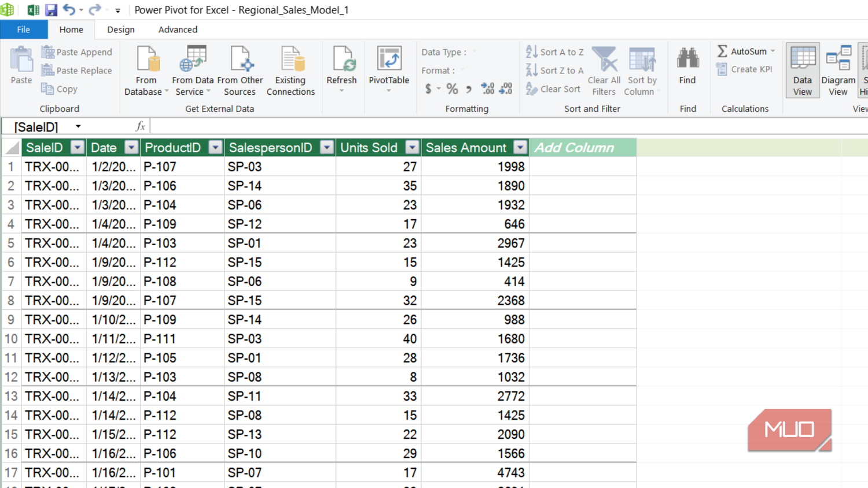
Task: Expand the AutoSum dropdown arrow
Action: tap(773, 51)
